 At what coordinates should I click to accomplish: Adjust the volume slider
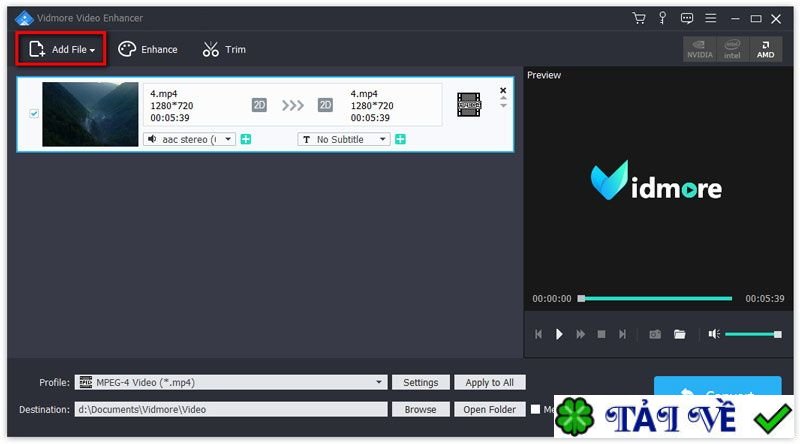pos(753,334)
